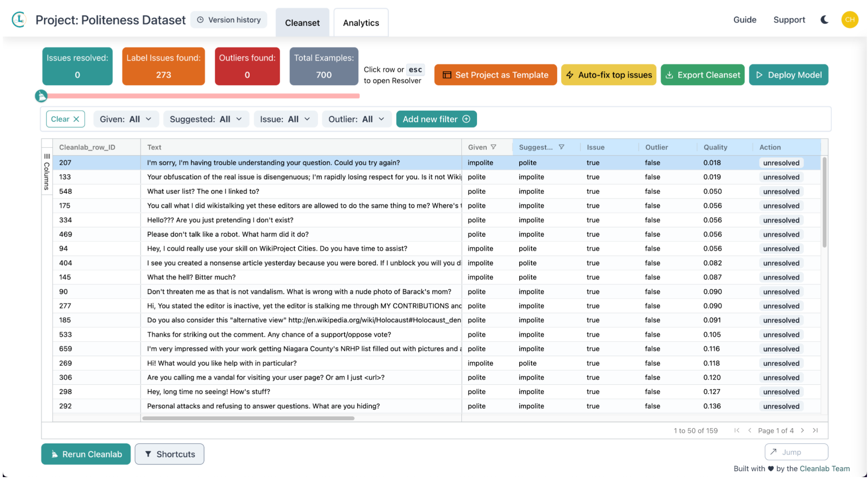Jump to last page arrow
Screen dimensions: 868x482
(815, 430)
